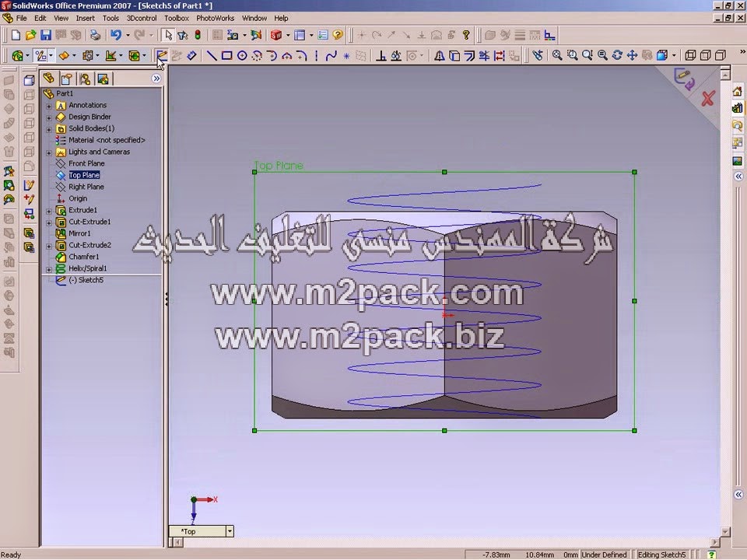Expand the Solid Bodies(1) node
Screen dimensions: 747x560
(x=49, y=129)
